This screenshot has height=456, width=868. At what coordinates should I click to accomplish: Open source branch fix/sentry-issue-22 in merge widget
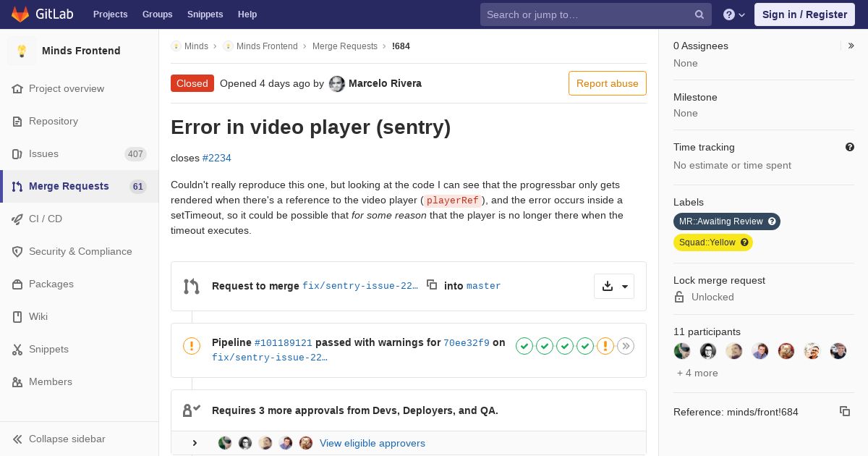point(360,286)
